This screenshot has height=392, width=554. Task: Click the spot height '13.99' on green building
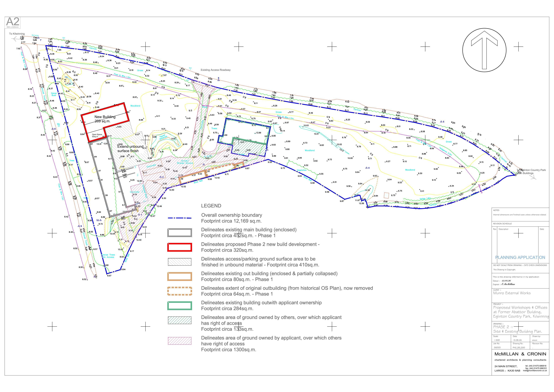(258, 133)
